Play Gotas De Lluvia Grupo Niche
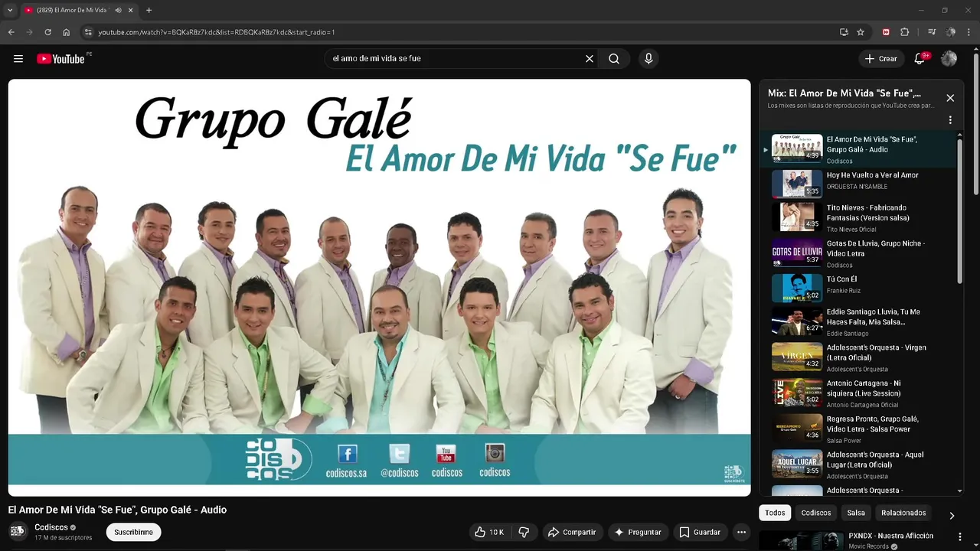Viewport: 980px width, 551px height. click(x=857, y=253)
